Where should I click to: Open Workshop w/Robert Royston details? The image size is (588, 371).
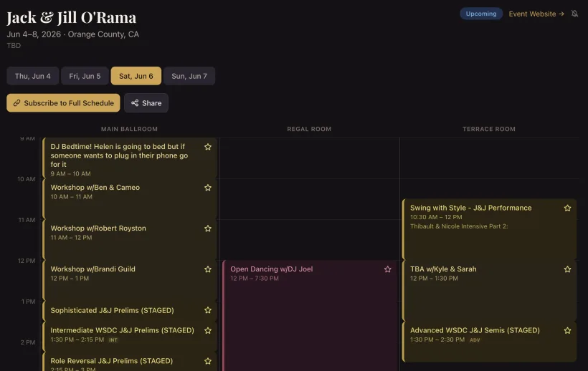[x=130, y=240]
